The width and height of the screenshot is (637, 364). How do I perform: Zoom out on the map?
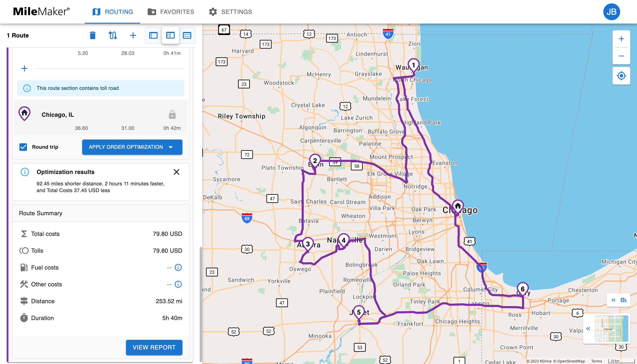pos(621,56)
